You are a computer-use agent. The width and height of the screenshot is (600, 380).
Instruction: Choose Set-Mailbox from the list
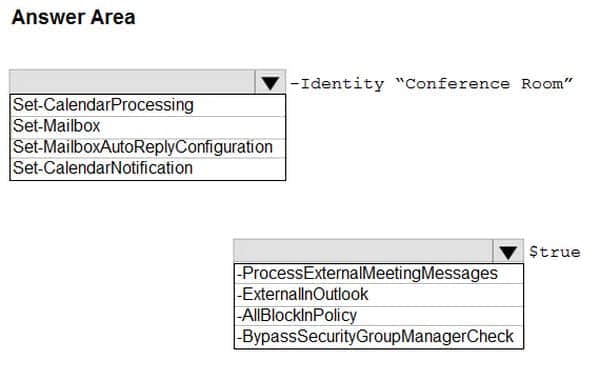tap(148, 126)
